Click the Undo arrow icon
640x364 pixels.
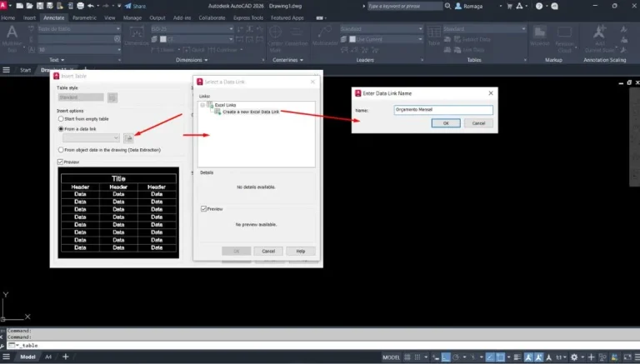tap(91, 6)
